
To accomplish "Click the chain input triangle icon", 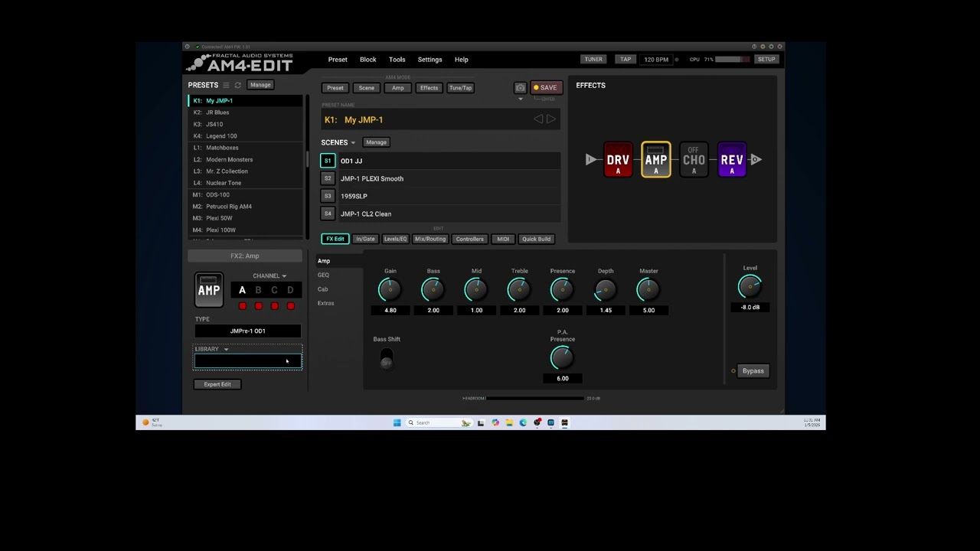I will tap(590, 160).
